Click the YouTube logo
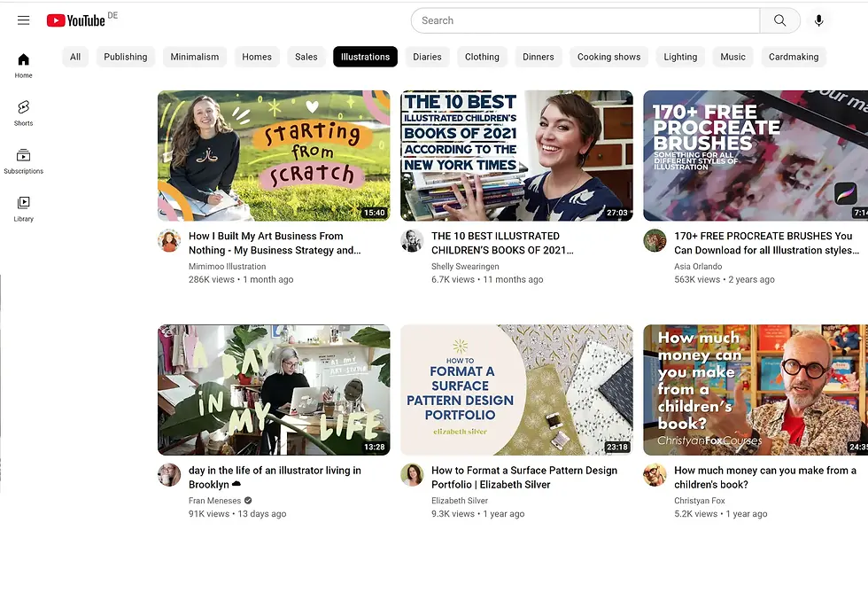Image resolution: width=868 pixels, height=608 pixels. [x=76, y=20]
